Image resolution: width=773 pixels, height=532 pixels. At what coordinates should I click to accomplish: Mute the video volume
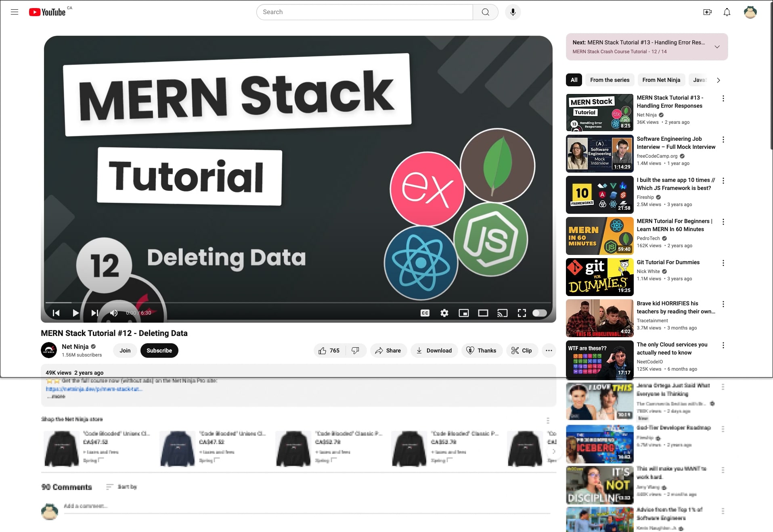(x=114, y=313)
